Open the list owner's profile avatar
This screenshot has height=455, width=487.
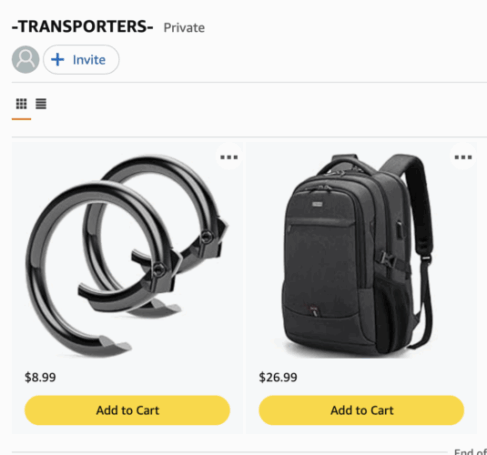26,60
